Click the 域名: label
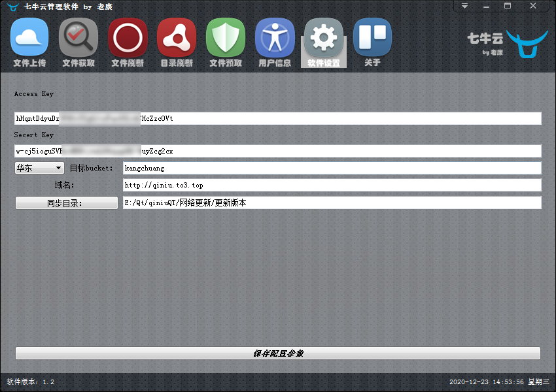 click(x=64, y=185)
